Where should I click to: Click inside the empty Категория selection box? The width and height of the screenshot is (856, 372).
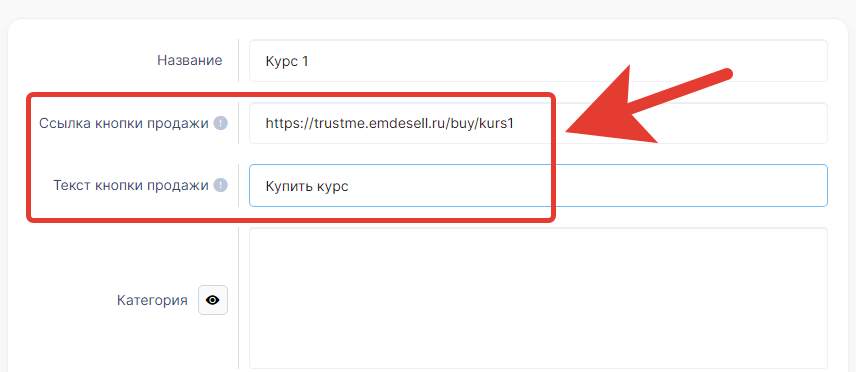point(538,298)
